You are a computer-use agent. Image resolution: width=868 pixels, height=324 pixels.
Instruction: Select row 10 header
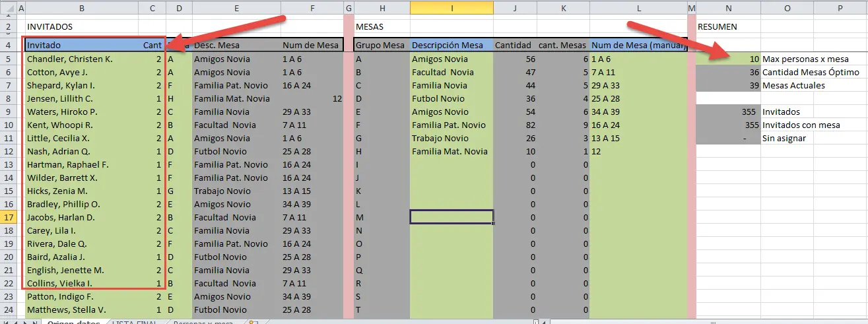pos(8,125)
